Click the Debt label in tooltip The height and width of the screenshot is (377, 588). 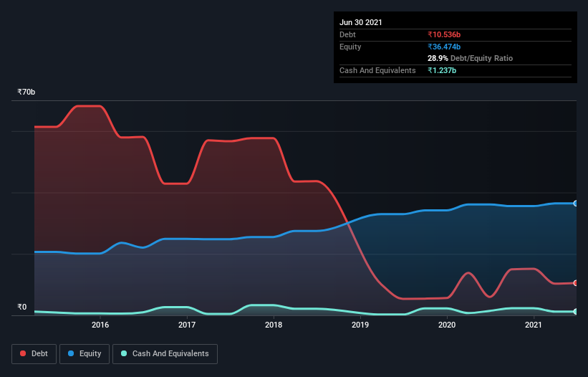coord(347,34)
